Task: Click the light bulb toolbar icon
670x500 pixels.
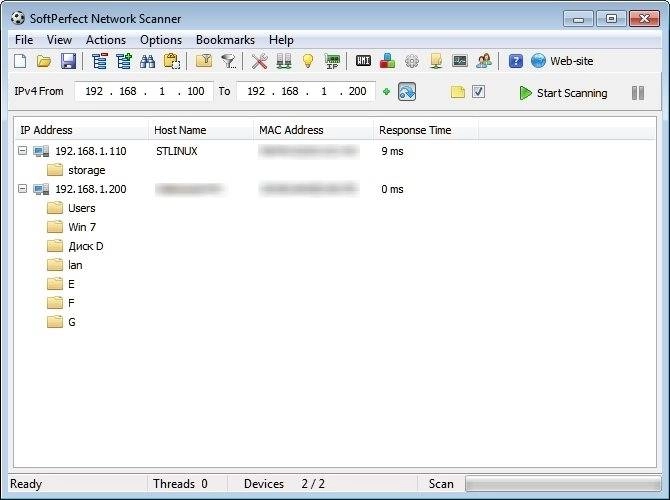Action: click(308, 61)
